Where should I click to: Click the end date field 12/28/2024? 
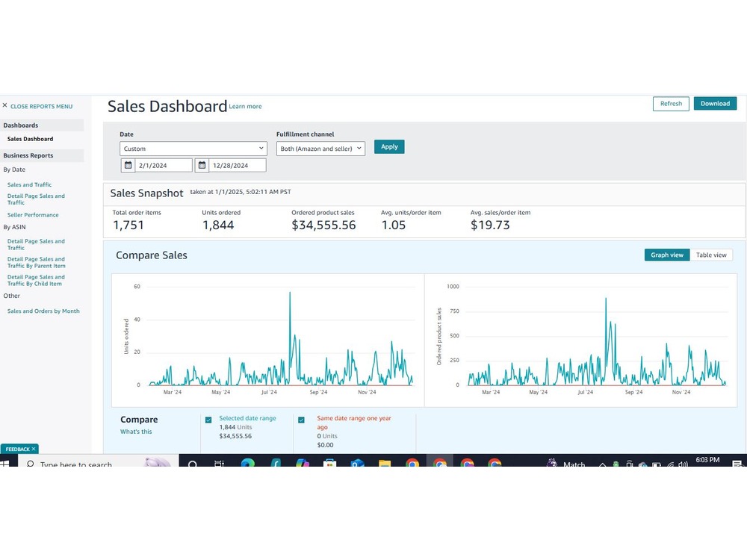pos(238,165)
